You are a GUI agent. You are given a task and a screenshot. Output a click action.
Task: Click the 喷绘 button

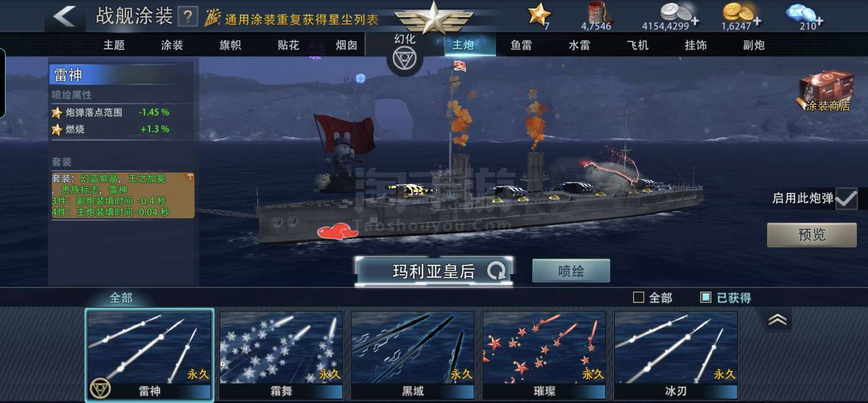(571, 271)
